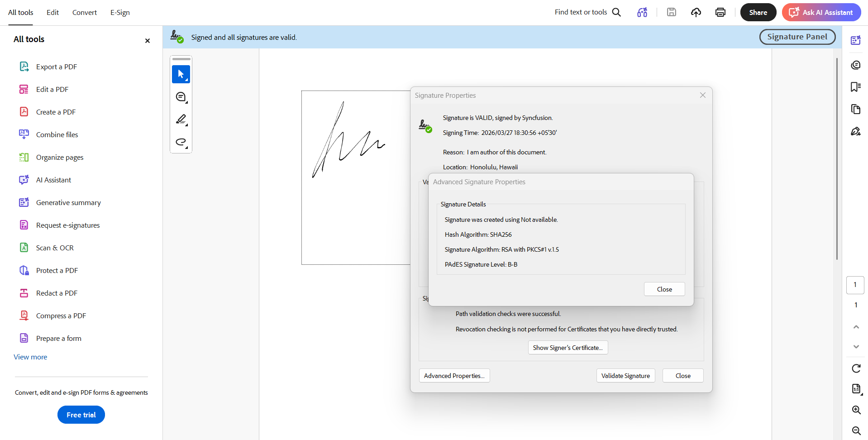Click the page number input field

[x=855, y=285]
